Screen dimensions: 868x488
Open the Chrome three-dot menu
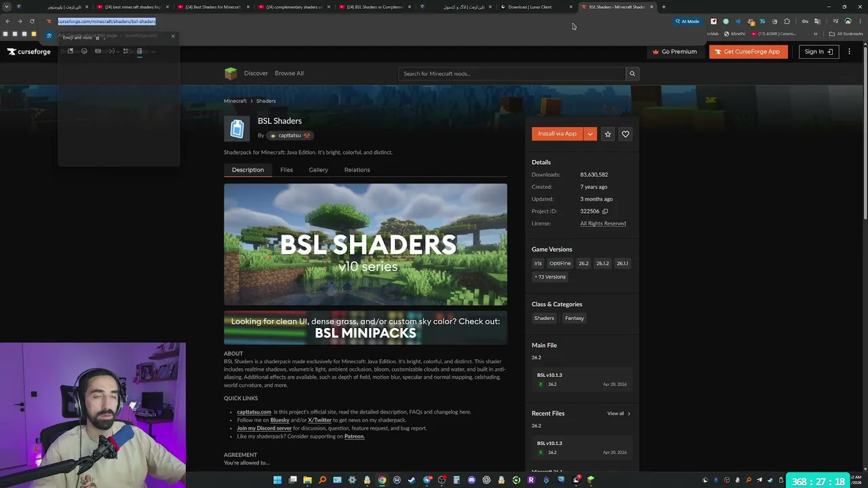point(860,21)
